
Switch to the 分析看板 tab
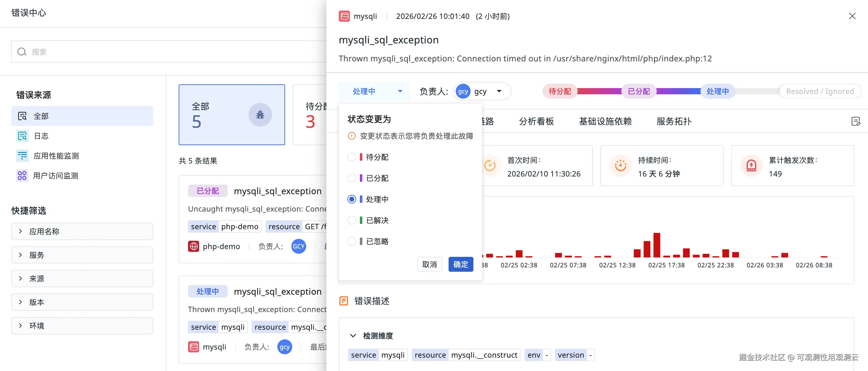[536, 121]
